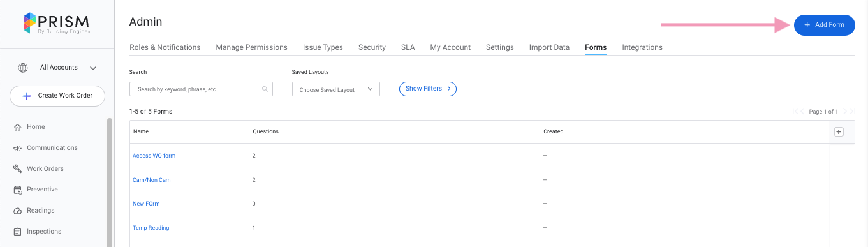Open the Temp Reading form link
The height and width of the screenshot is (247, 868).
click(x=151, y=228)
